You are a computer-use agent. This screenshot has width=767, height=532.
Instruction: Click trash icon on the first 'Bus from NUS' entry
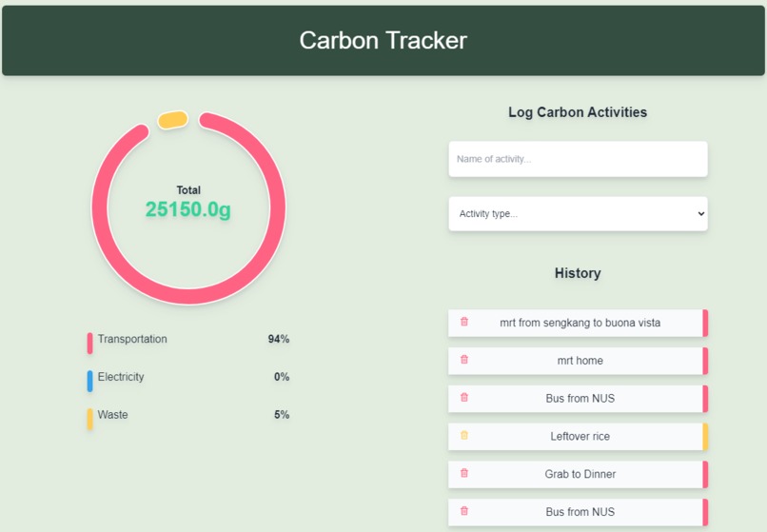pos(464,398)
